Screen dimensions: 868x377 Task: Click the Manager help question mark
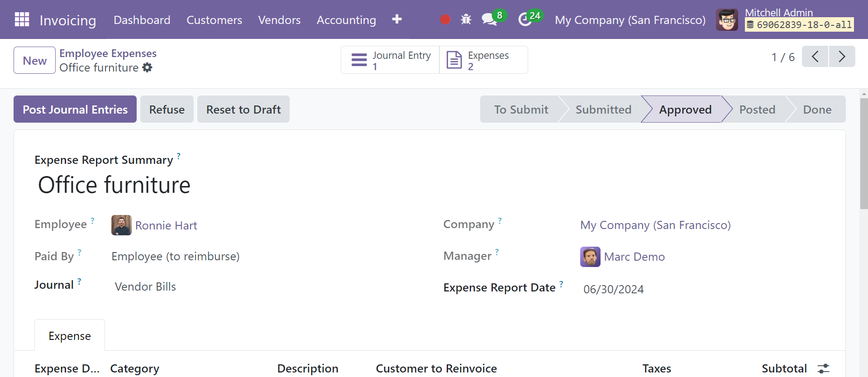pyautogui.click(x=497, y=252)
